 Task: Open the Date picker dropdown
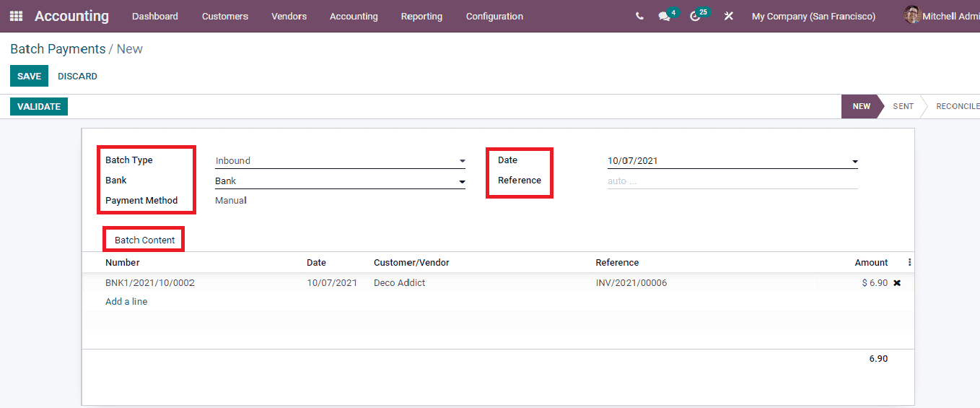[x=854, y=162]
